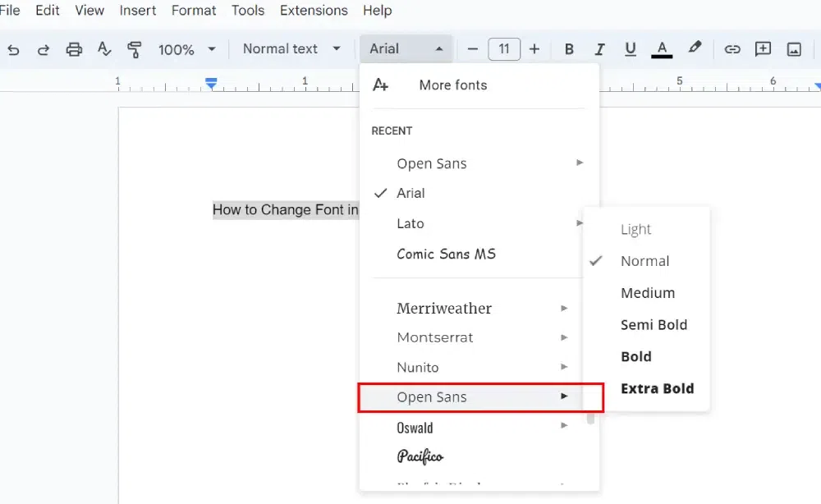
Task: Click the font size field showing 11
Action: click(x=504, y=49)
